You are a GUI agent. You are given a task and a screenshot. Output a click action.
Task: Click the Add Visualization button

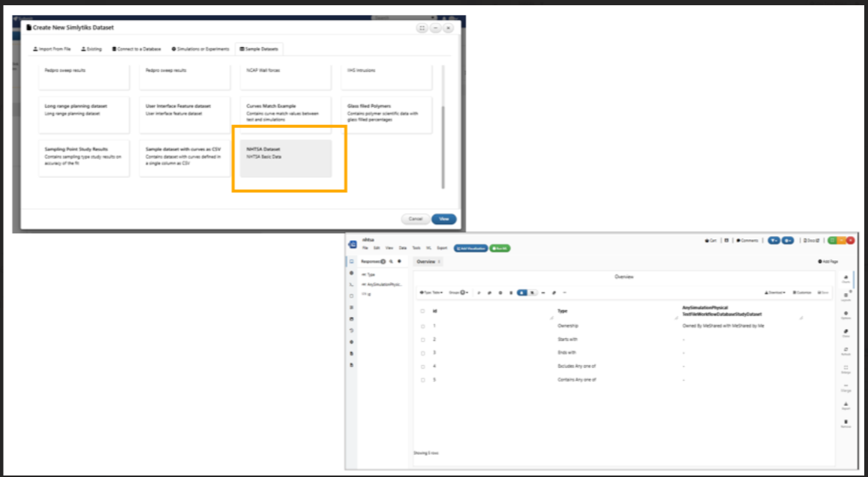(471, 248)
